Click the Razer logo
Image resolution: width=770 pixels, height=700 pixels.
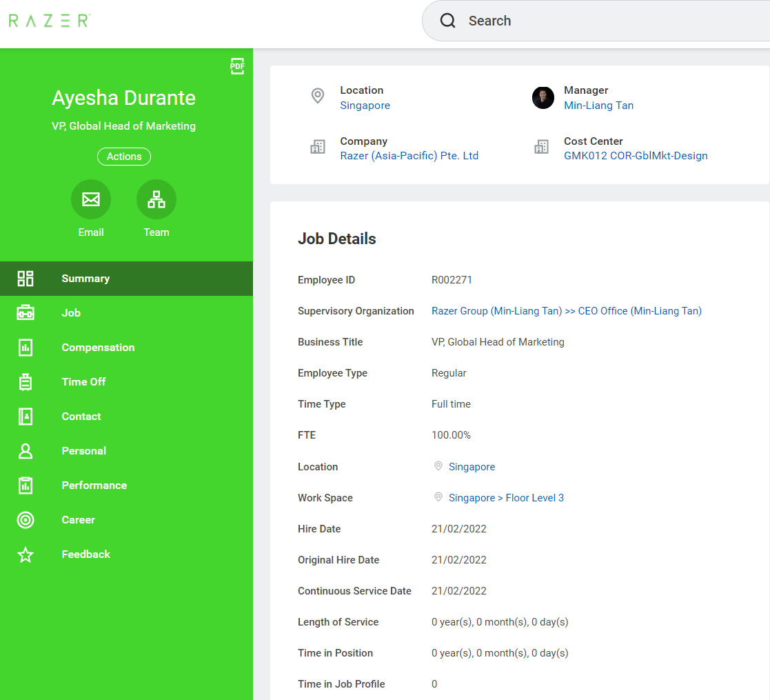click(50, 21)
